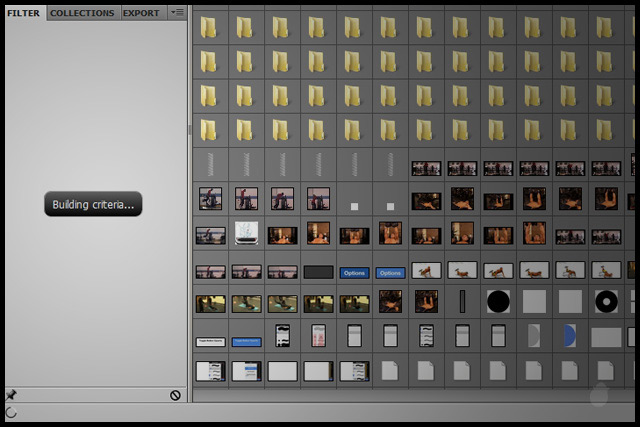640x427 pixels.
Task: Pick the blue half-circle thumbnail
Action: [569, 335]
